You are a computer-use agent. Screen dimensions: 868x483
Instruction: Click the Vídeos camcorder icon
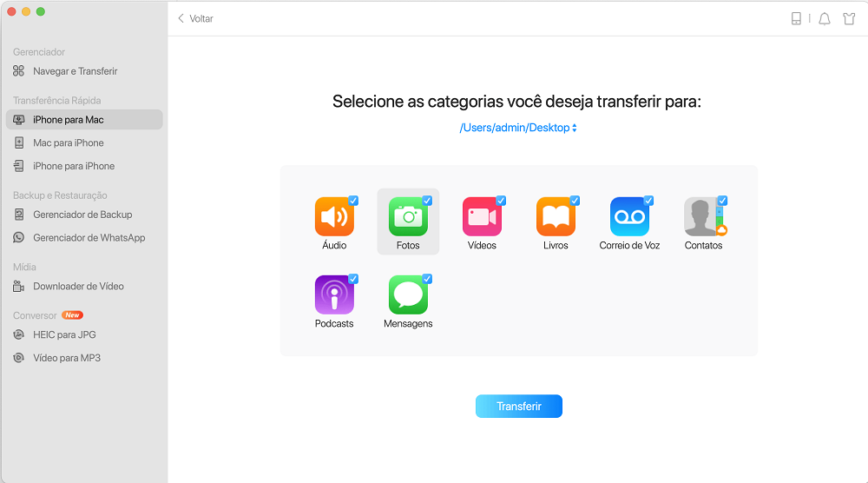pyautogui.click(x=482, y=216)
